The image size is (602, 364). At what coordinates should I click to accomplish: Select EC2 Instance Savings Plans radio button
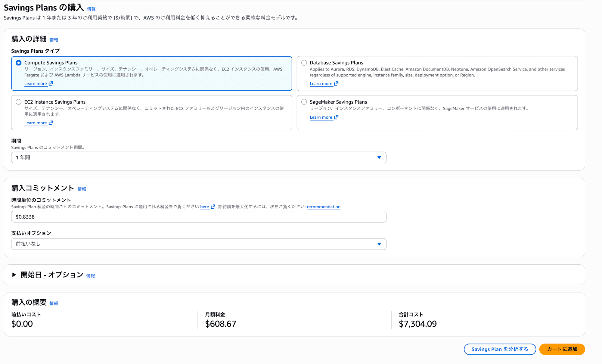click(19, 102)
